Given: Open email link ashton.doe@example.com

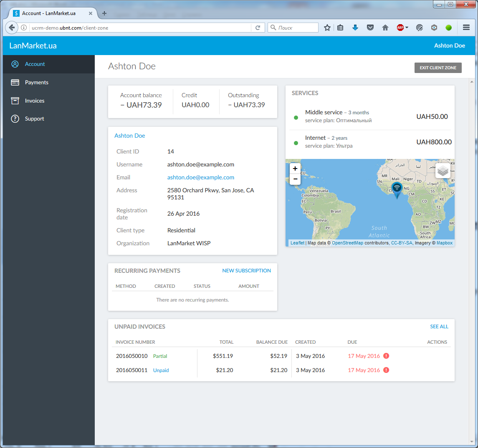Looking at the screenshot, I should coord(200,177).
